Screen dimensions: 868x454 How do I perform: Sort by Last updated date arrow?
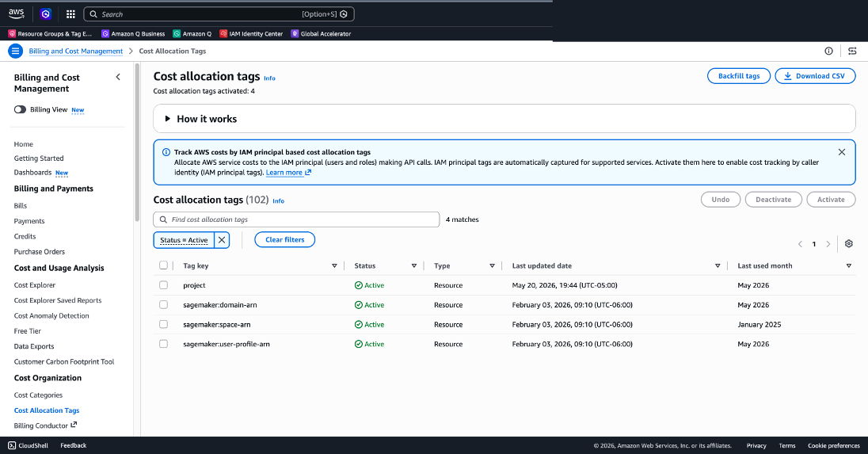tap(718, 265)
